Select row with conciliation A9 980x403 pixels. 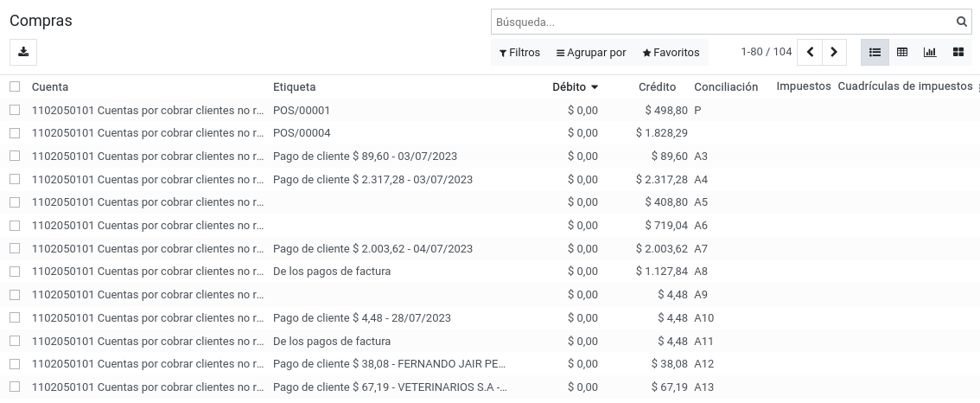[15, 294]
